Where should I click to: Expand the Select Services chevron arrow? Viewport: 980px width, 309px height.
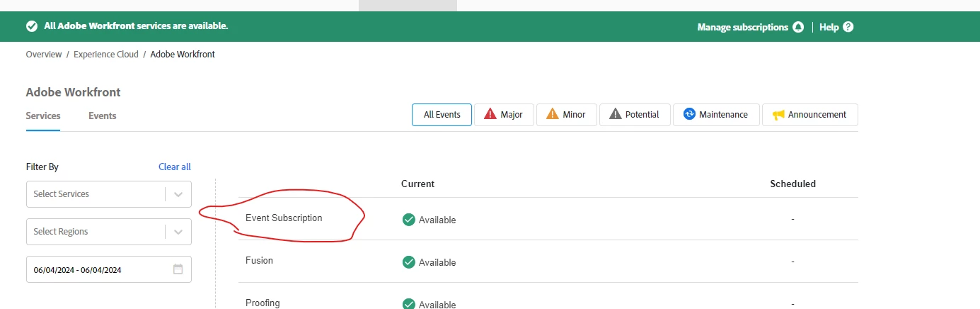178,194
